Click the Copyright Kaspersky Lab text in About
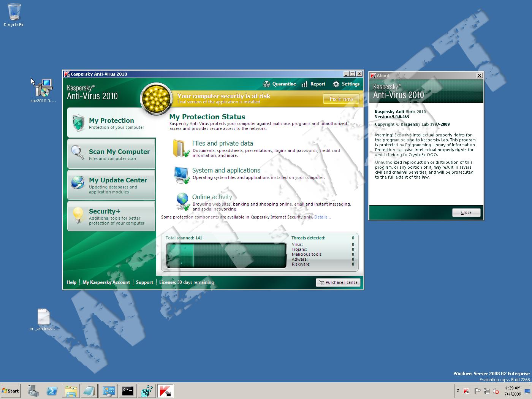Image resolution: width=532 pixels, height=399 pixels. [x=412, y=124]
